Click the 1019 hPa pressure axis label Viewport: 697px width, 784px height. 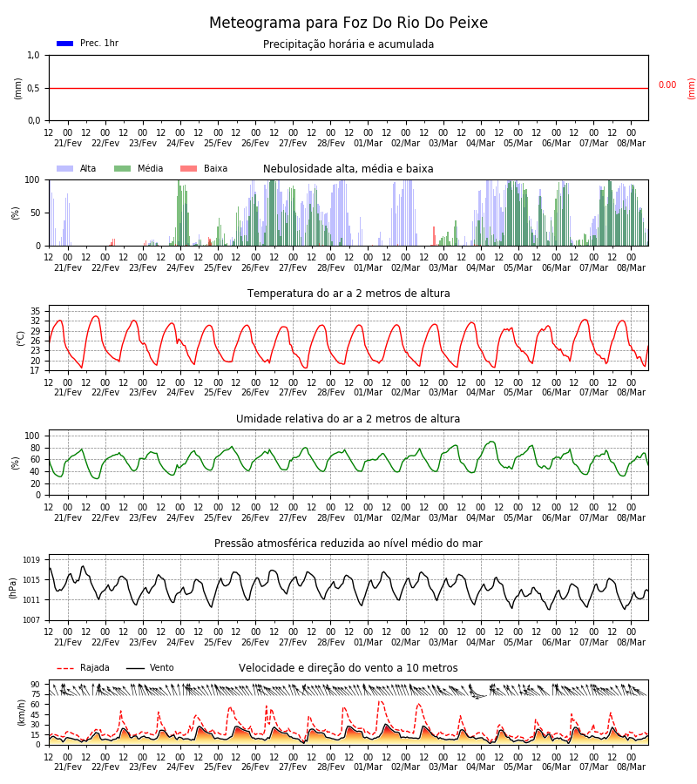(32, 560)
